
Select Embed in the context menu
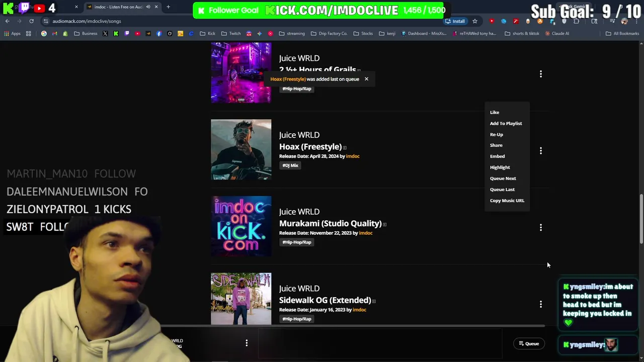(x=497, y=156)
